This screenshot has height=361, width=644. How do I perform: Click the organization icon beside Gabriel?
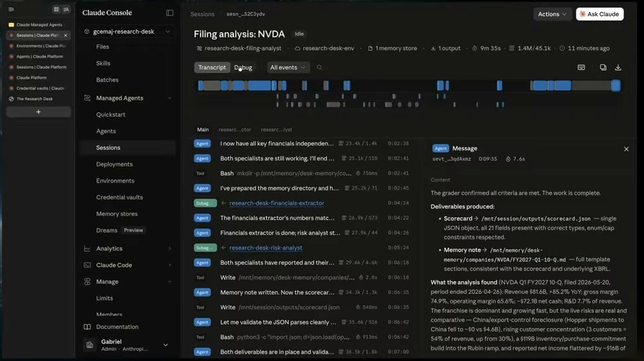click(89, 345)
